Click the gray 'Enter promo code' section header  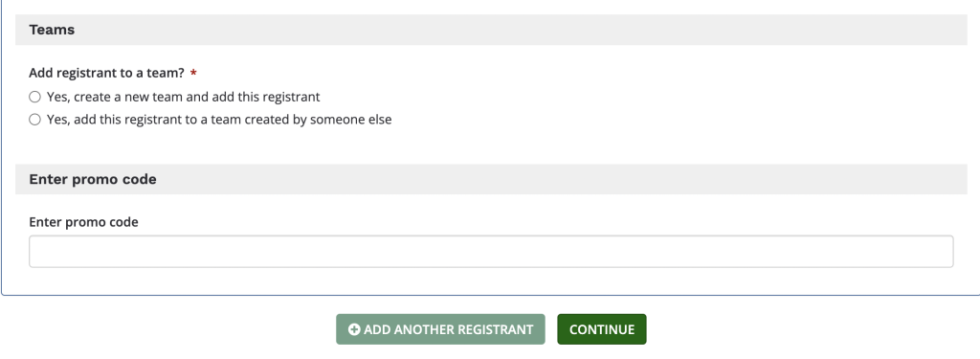point(491,180)
